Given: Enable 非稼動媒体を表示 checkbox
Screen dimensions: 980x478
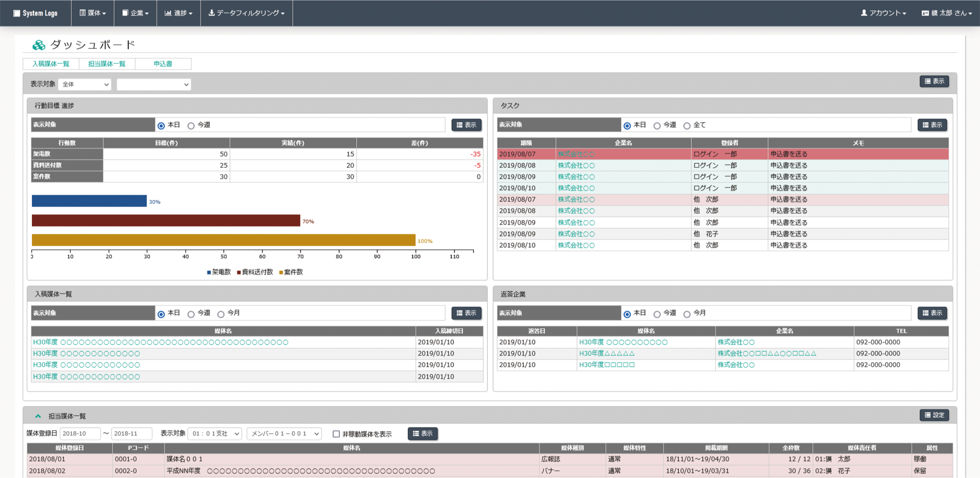Looking at the screenshot, I should [x=336, y=434].
